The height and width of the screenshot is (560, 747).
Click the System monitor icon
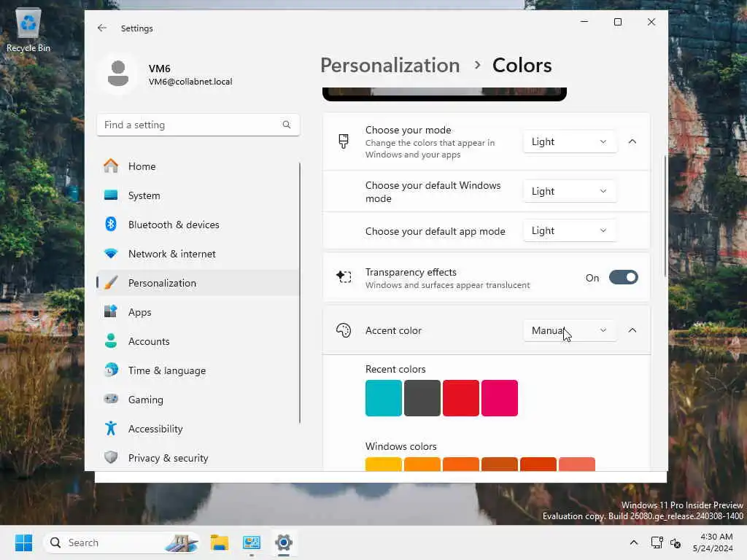click(111, 195)
